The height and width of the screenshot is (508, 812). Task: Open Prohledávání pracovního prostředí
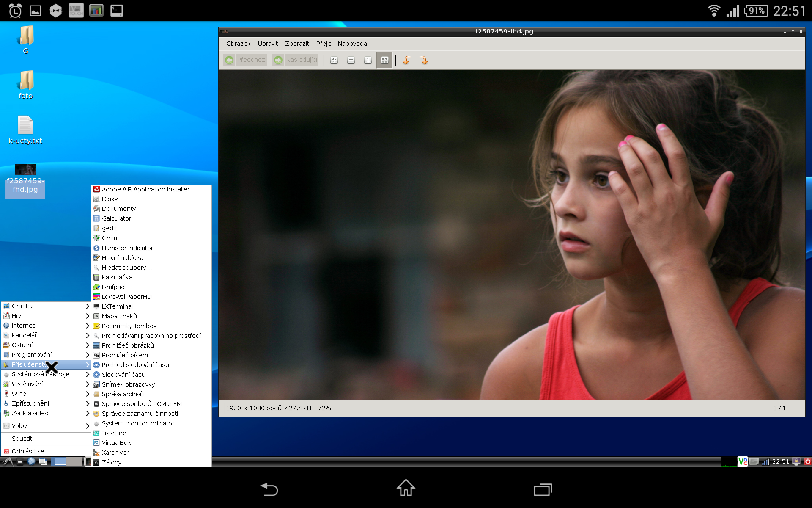pos(151,336)
